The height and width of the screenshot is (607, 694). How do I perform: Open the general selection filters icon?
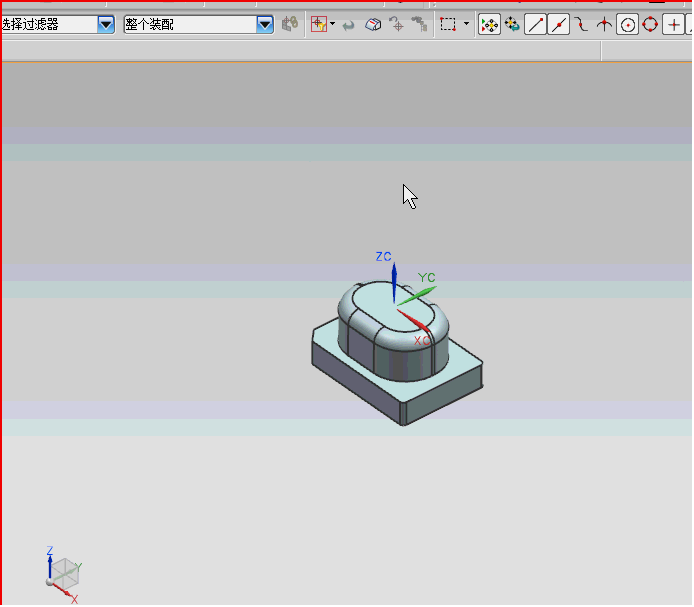coord(319,24)
